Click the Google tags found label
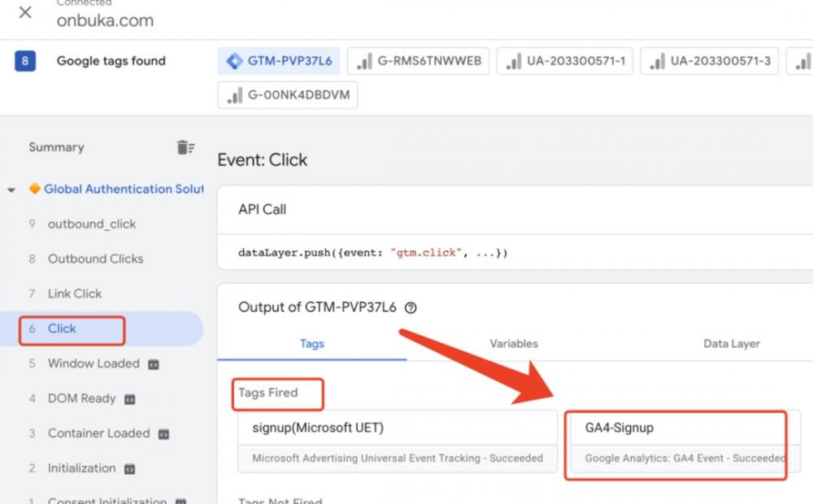Viewport: 813px width, 504px height. (x=111, y=61)
